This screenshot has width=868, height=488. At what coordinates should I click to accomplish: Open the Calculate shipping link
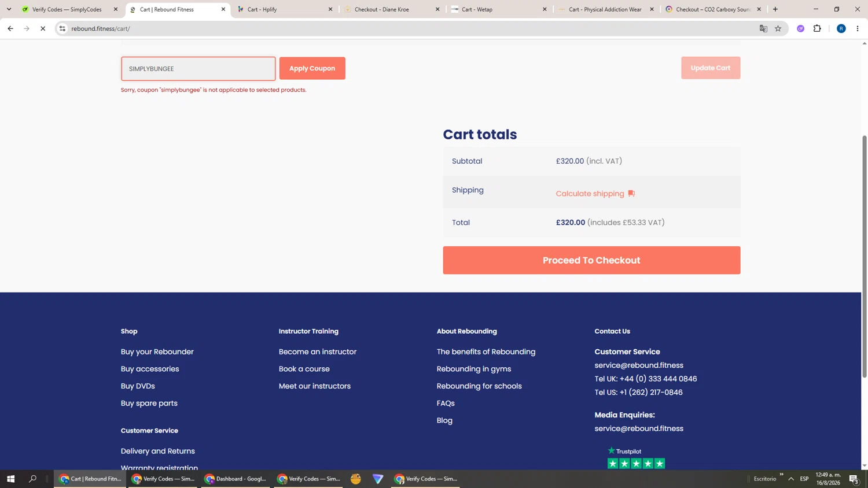click(590, 194)
